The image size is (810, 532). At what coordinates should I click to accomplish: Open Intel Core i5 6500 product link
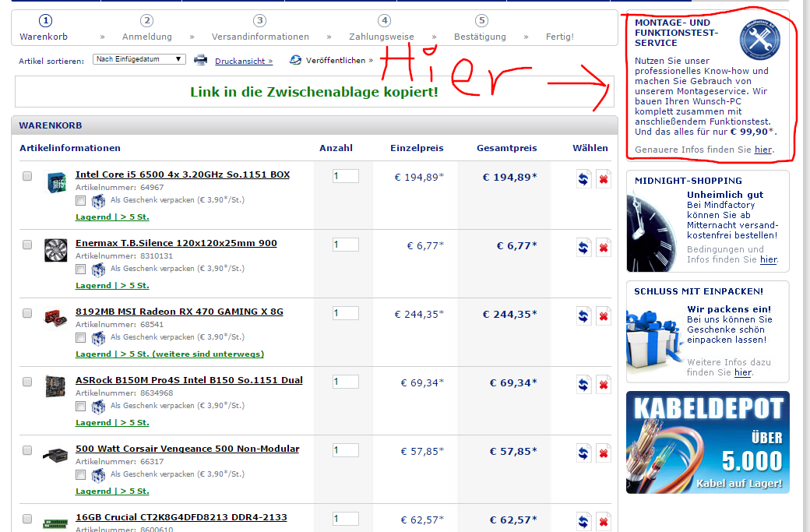tap(182, 174)
